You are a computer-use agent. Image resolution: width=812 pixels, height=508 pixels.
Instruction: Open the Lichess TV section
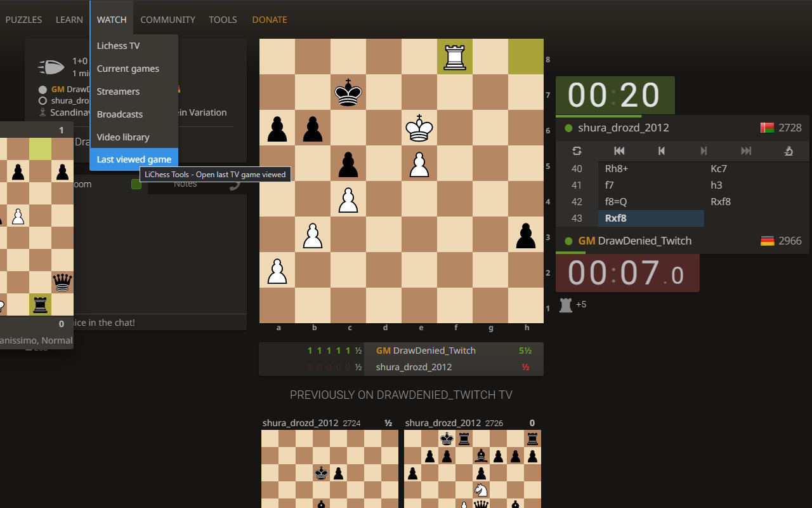pos(118,45)
